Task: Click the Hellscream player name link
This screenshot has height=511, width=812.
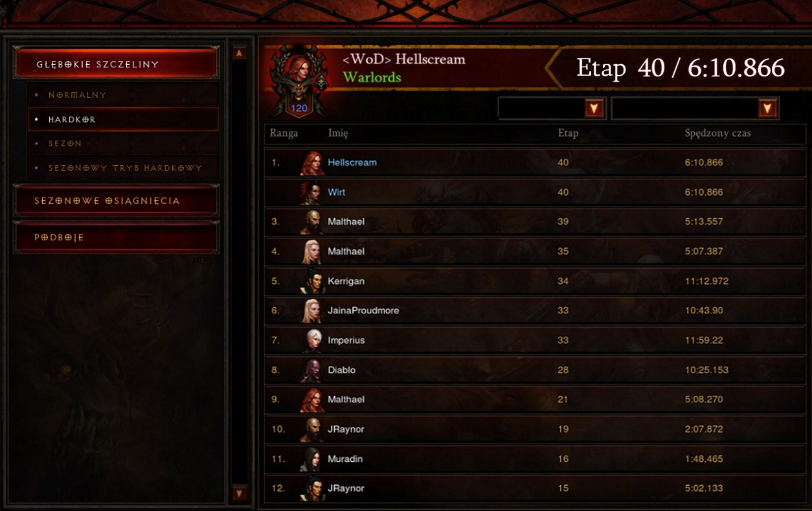Action: [x=352, y=163]
